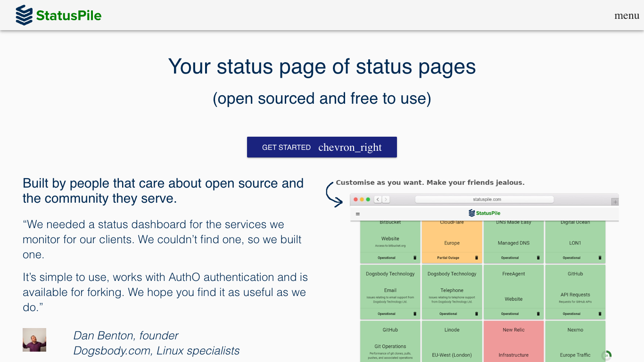Click the 'Partial Outage' status label
This screenshot has width=644, height=362.
click(x=448, y=258)
